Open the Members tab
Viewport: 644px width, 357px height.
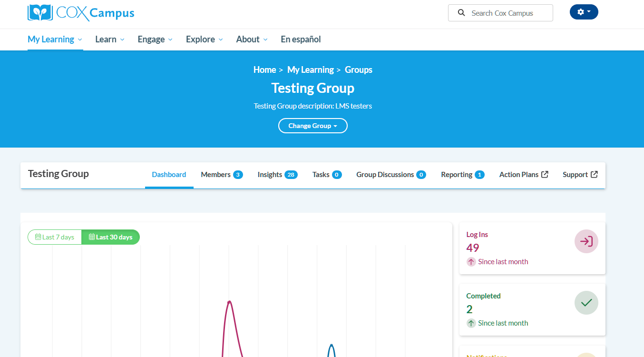221,175
